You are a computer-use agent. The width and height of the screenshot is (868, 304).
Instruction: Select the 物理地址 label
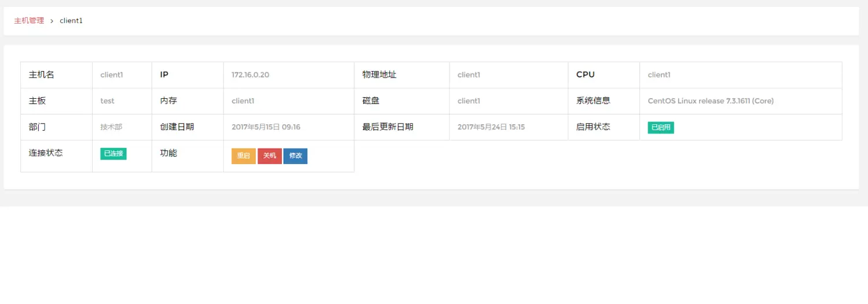click(380, 75)
